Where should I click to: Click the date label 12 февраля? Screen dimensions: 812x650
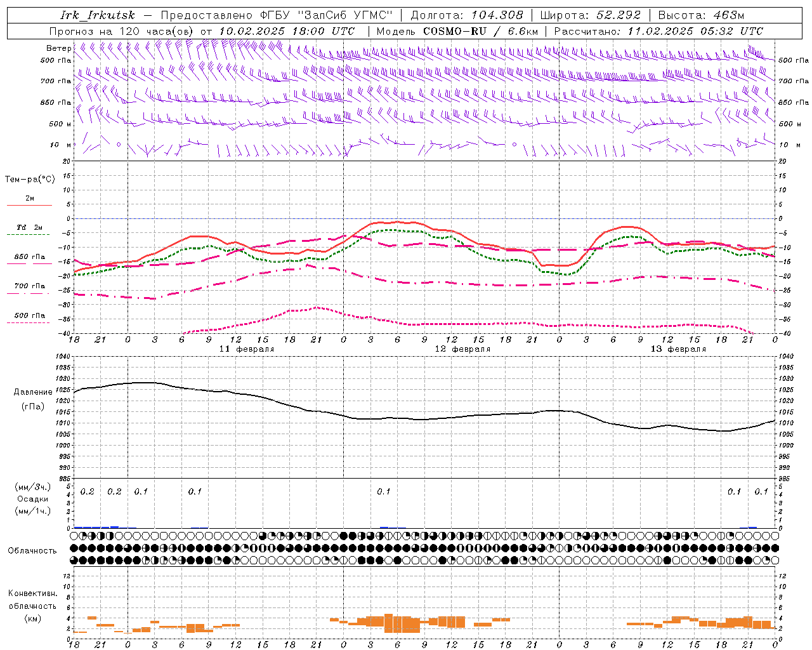[x=462, y=349]
